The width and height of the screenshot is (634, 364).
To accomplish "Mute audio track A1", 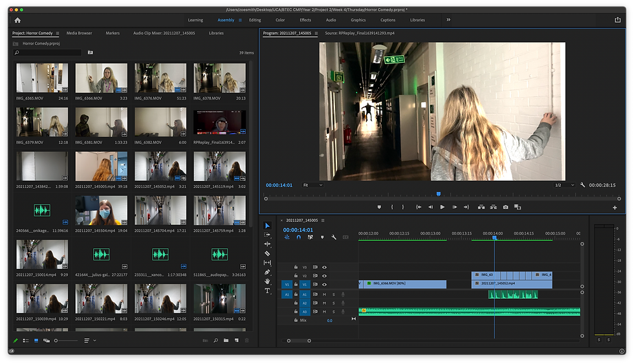I will point(325,294).
